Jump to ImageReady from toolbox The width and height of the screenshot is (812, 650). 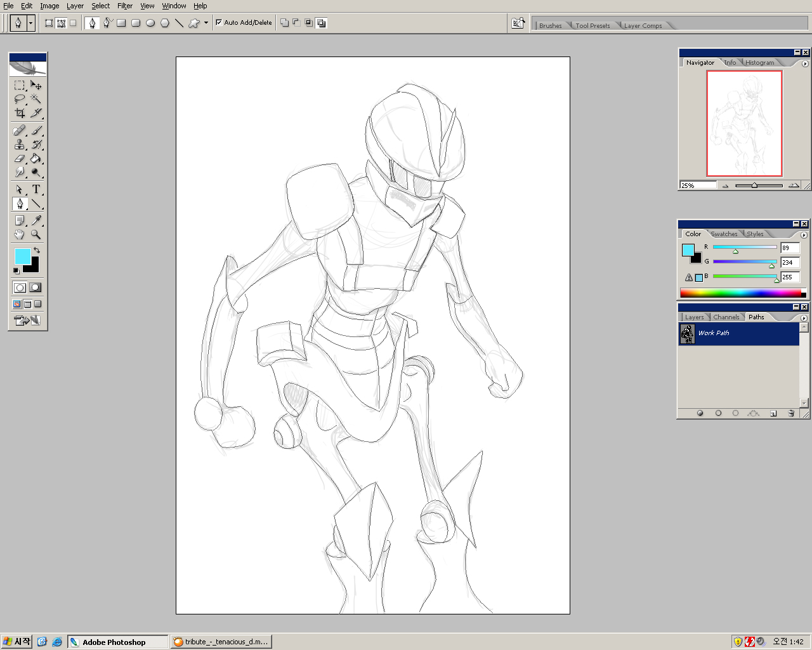click(27, 321)
